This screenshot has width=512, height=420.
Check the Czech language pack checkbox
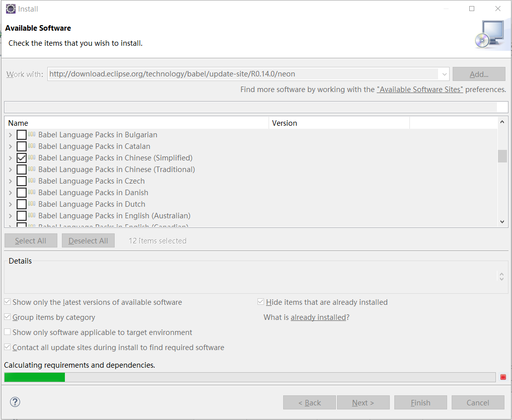point(22,181)
